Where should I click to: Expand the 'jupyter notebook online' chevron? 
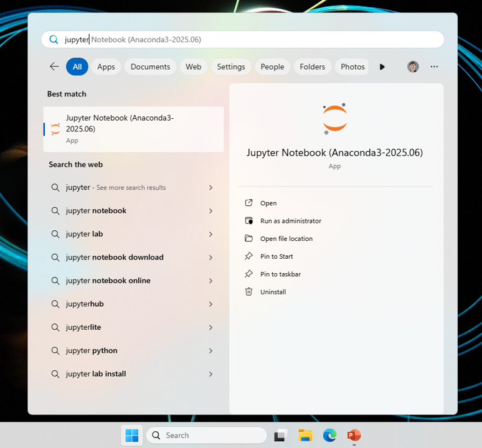(x=211, y=281)
